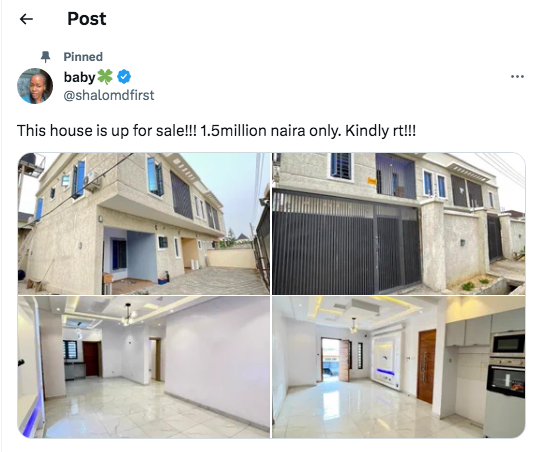Viewport: 534px width, 452px height.
Task: Open the profile avatar picture
Action: click(x=35, y=86)
